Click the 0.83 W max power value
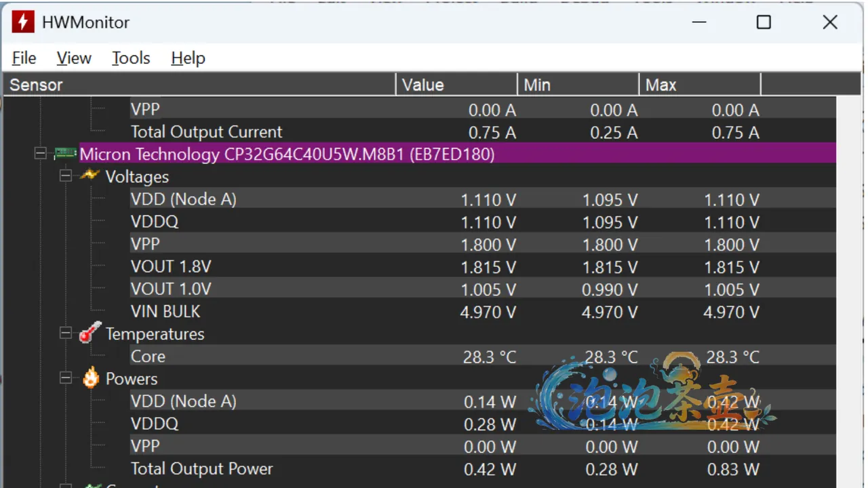 733,469
